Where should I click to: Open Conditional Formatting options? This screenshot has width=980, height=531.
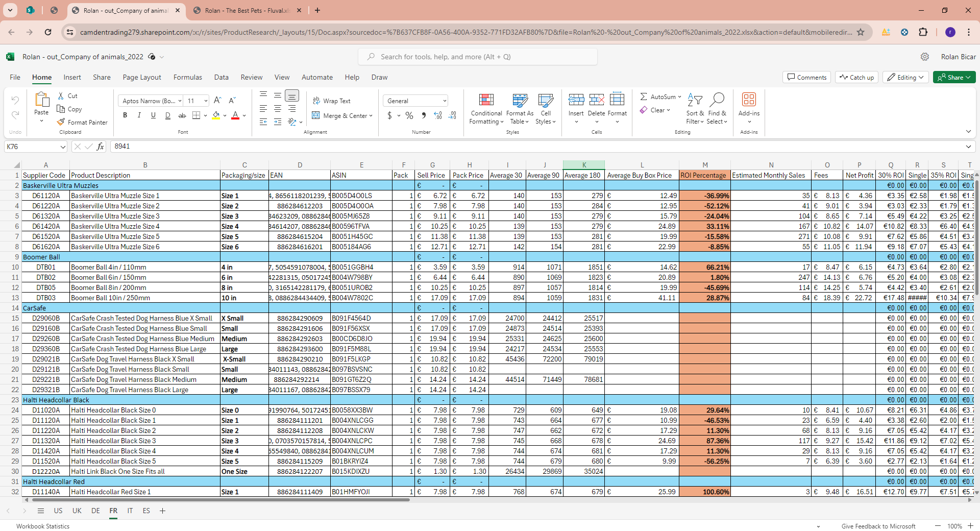click(486, 109)
